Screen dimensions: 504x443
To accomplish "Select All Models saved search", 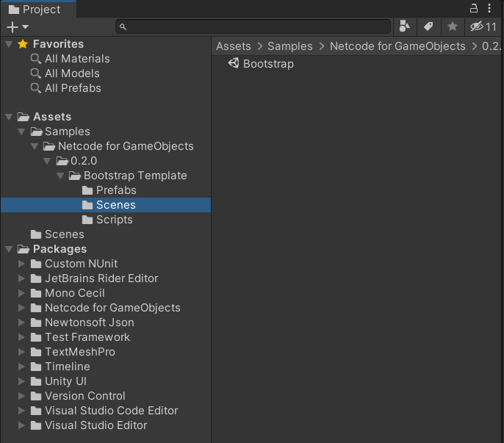I will [72, 73].
